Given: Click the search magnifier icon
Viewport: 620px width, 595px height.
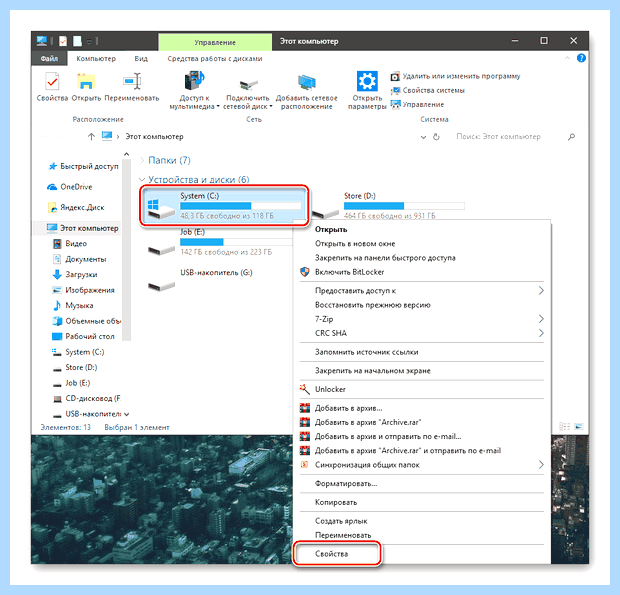Looking at the screenshot, I should [571, 137].
